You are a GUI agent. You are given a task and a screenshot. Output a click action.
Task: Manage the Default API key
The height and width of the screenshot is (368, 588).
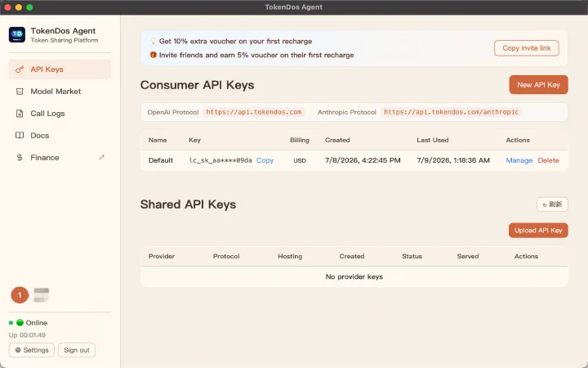[x=519, y=160]
